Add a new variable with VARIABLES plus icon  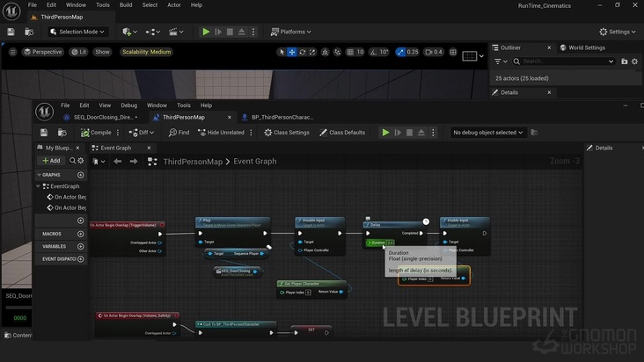[80, 247]
